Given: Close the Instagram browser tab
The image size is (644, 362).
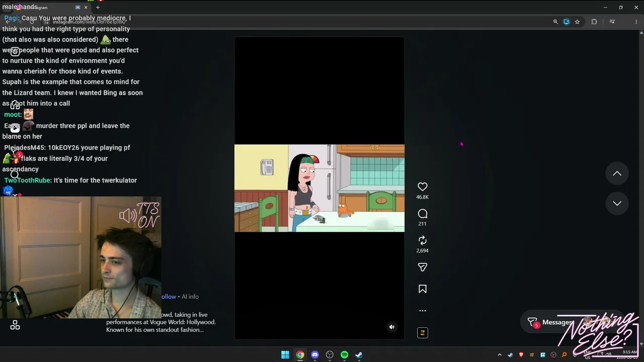Looking at the screenshot, I should pyautogui.click(x=86, y=8).
